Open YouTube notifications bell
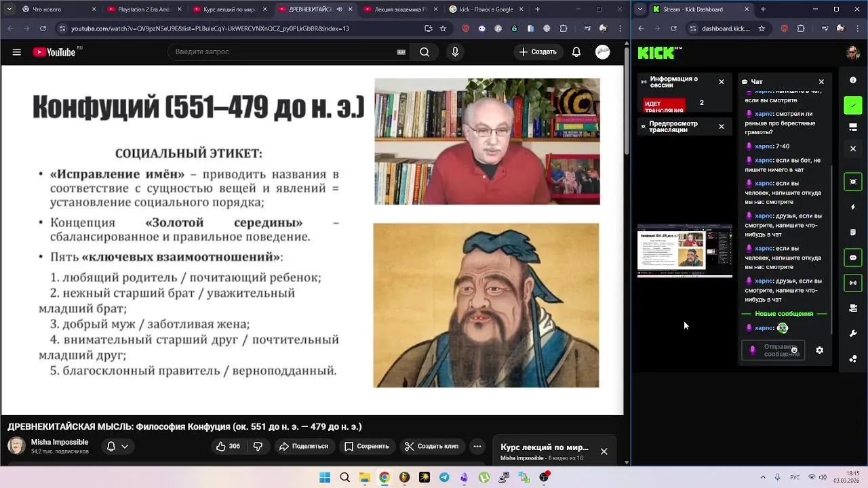 click(x=576, y=52)
